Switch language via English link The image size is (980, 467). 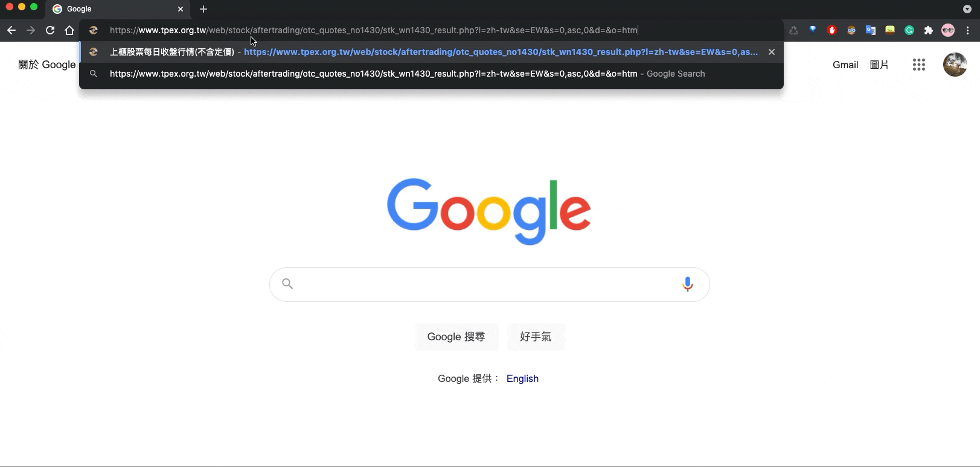522,378
